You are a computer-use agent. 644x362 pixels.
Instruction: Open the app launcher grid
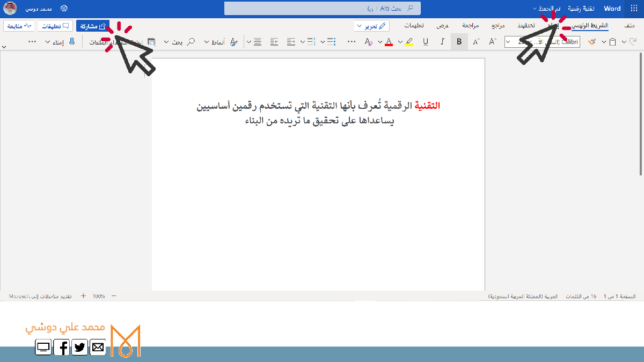click(x=634, y=9)
